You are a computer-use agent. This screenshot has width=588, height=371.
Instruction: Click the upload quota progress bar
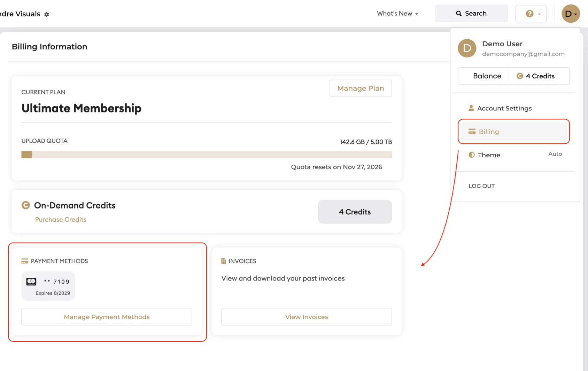[x=207, y=155]
